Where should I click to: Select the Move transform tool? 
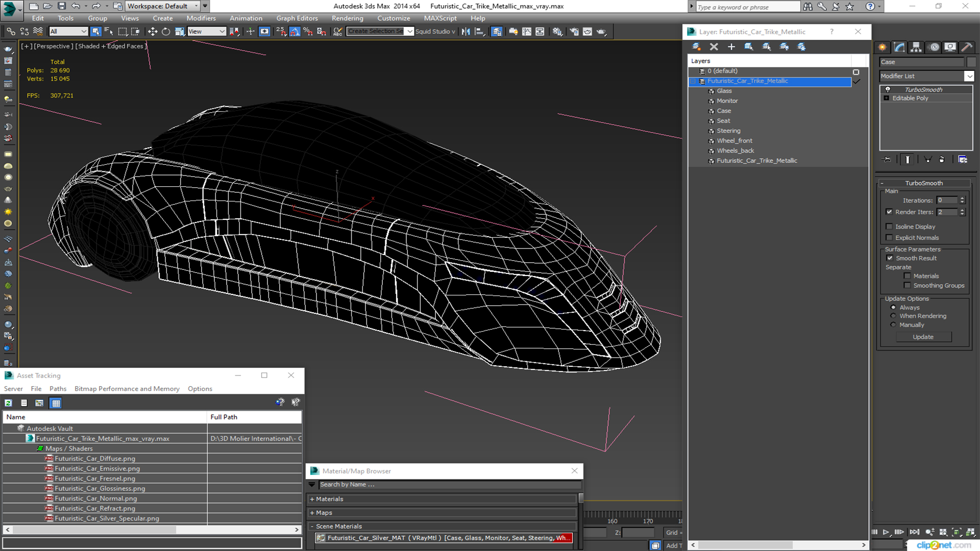pyautogui.click(x=152, y=32)
